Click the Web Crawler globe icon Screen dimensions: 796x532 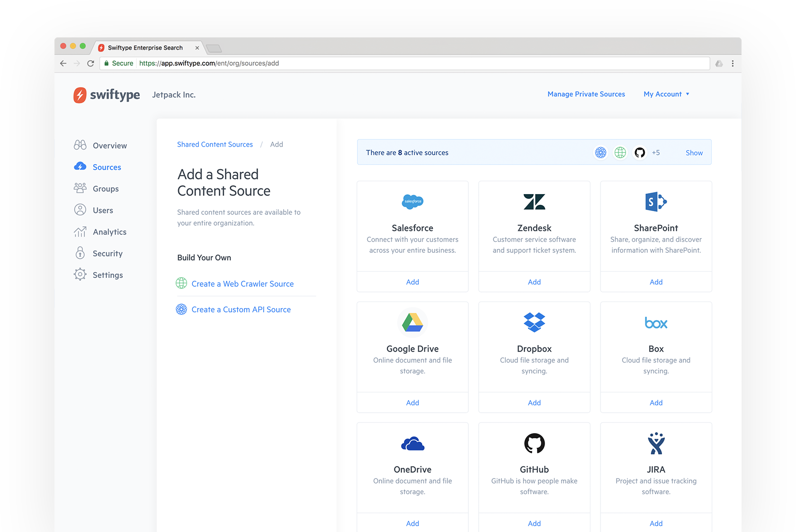point(181,284)
